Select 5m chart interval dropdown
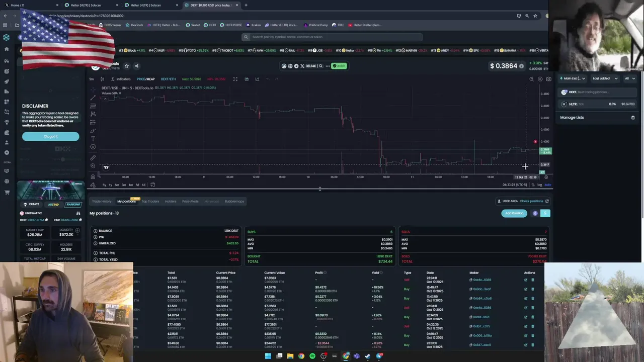This screenshot has width=644, height=362. (x=92, y=79)
